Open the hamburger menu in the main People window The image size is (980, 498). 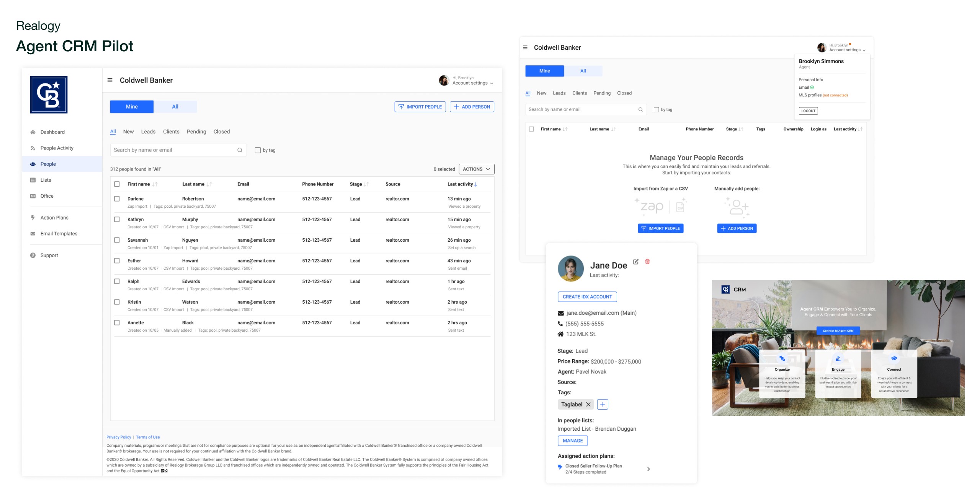coord(110,80)
